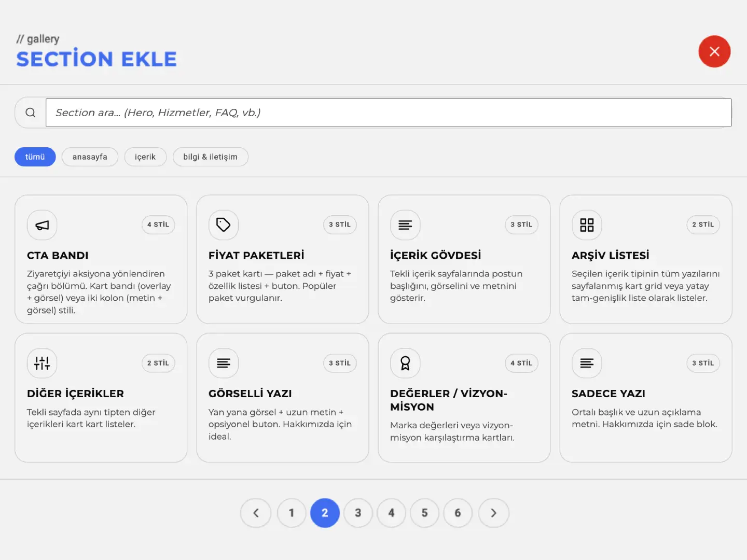Show the bilgi & iletişim category
Screen dimensions: 747x560
pyautogui.click(x=210, y=157)
